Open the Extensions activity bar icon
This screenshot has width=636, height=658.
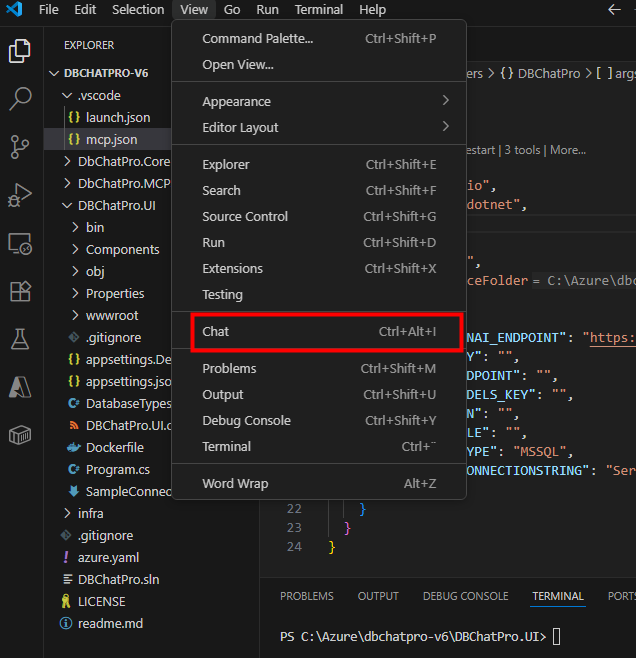coord(20,291)
